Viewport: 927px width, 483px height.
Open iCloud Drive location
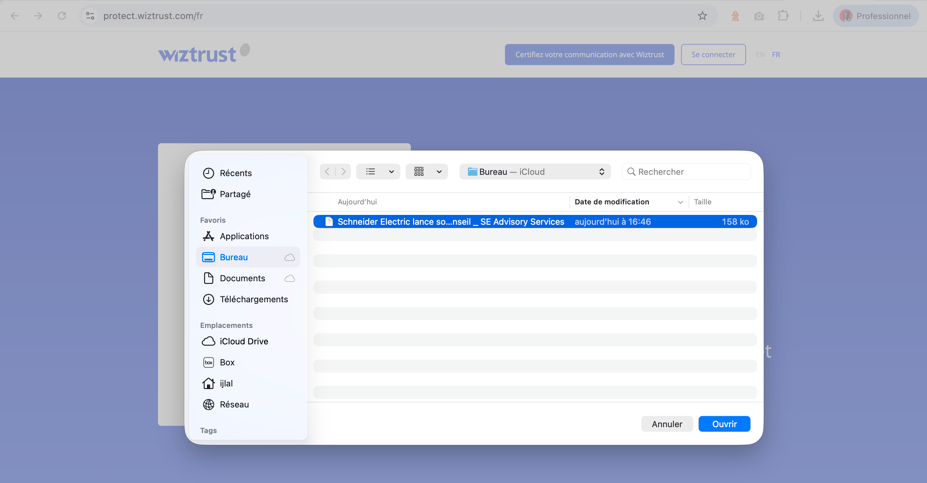tap(235, 341)
